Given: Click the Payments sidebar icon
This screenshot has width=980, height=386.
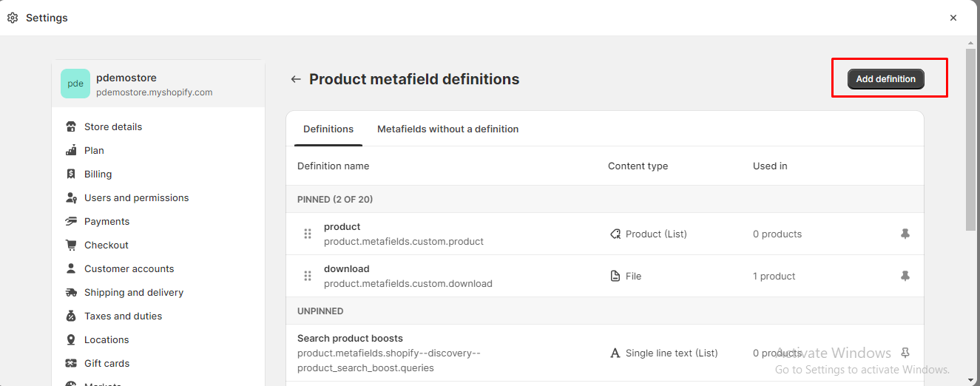Looking at the screenshot, I should pyautogui.click(x=71, y=221).
